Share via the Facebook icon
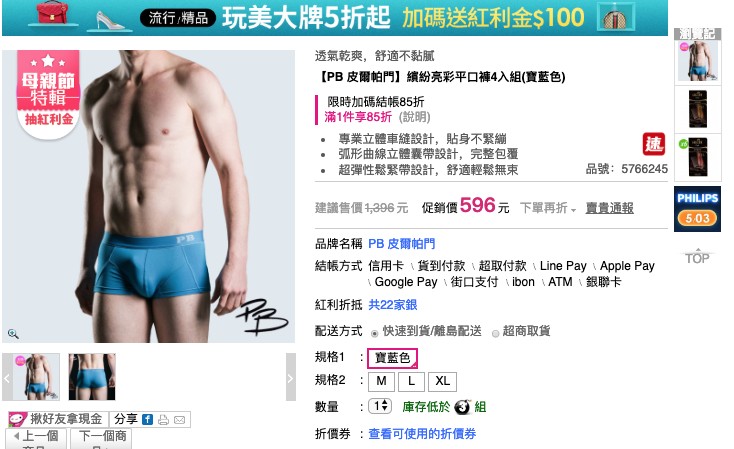This screenshot has width=734, height=449. point(147,420)
